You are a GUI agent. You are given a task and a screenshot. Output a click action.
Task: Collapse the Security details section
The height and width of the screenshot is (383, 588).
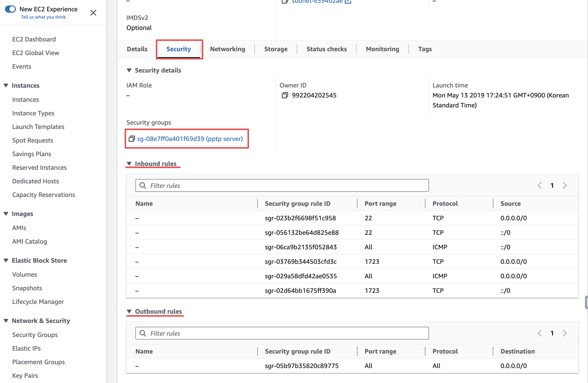pos(129,70)
